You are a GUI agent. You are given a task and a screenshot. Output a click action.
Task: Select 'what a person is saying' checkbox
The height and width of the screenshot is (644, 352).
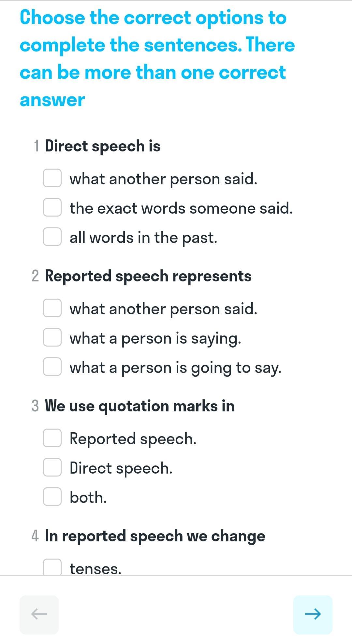pyautogui.click(x=52, y=337)
